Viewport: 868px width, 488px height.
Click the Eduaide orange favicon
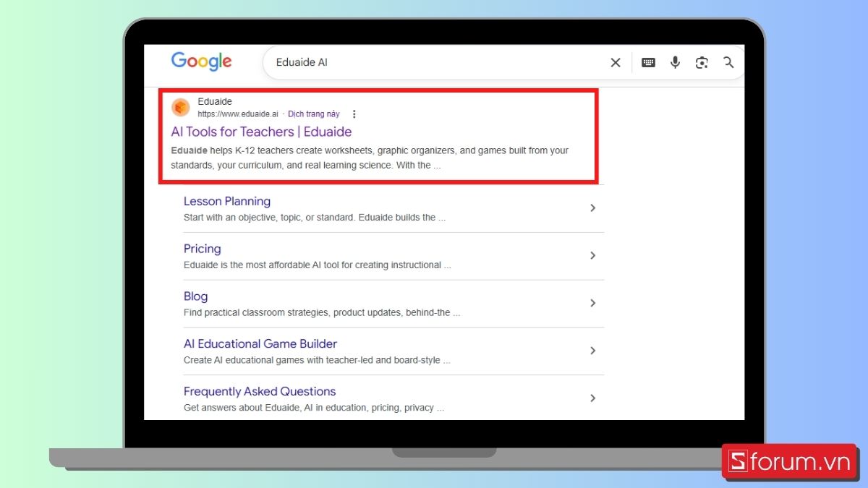click(180, 108)
